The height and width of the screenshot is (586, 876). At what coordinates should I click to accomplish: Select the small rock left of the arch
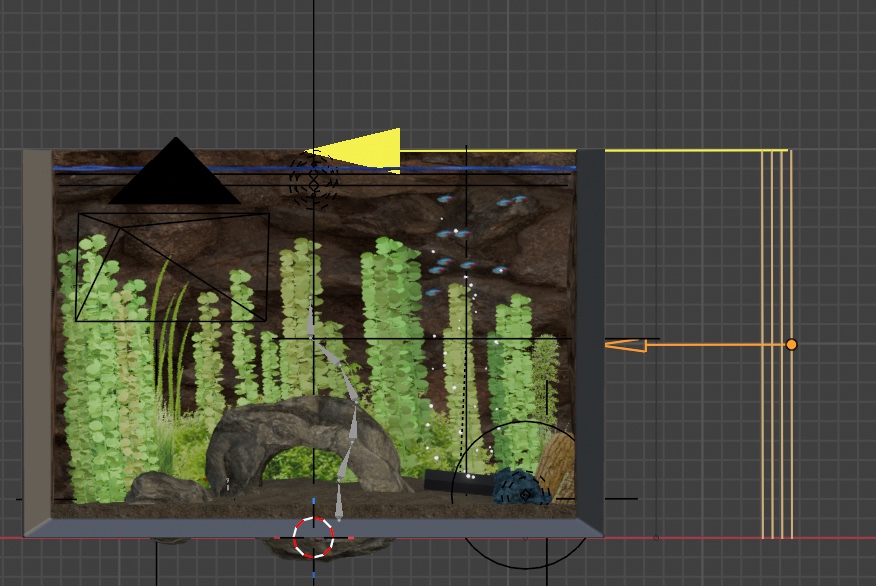165,488
